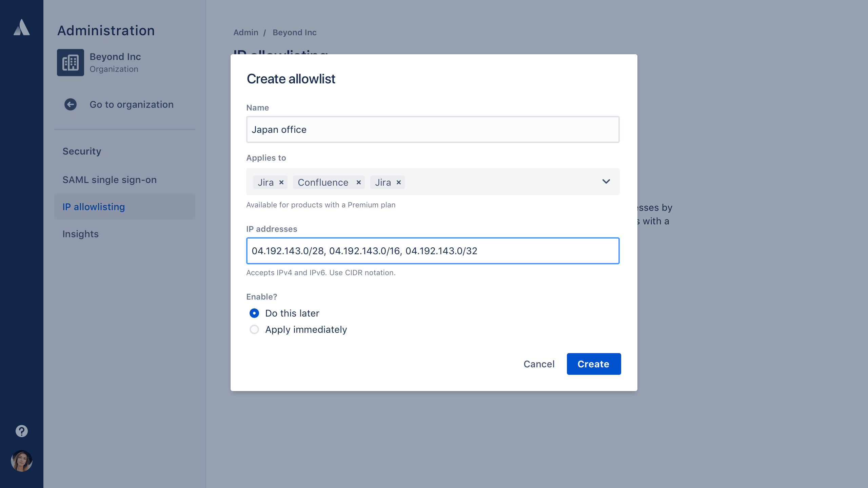
Task: Click the Go to organization back arrow icon
Action: click(70, 104)
